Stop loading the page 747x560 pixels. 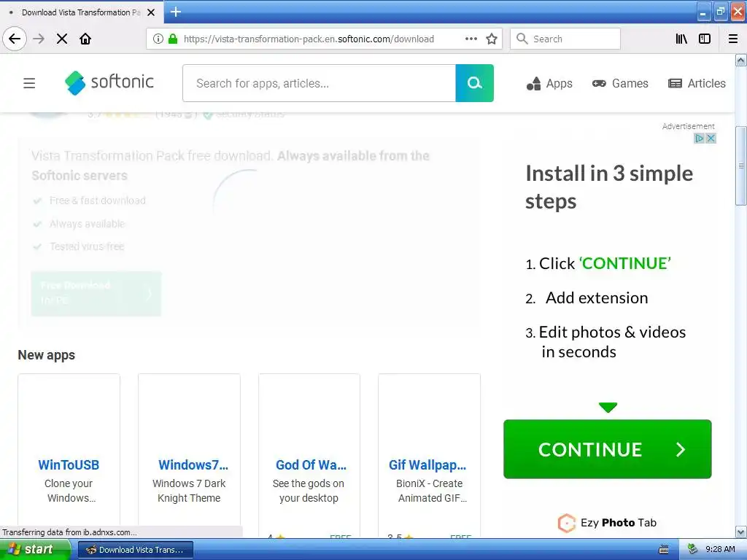pos(62,39)
